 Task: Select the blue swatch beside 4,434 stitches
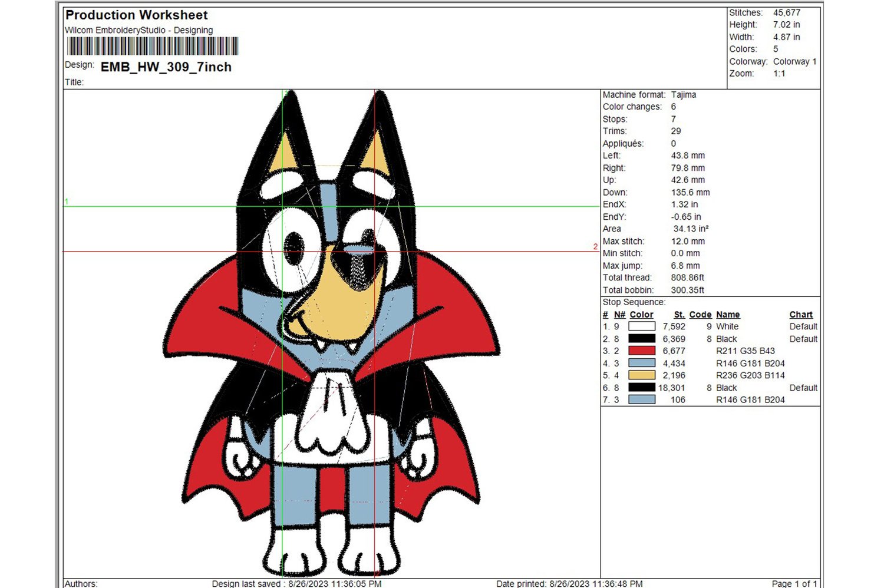(642, 363)
